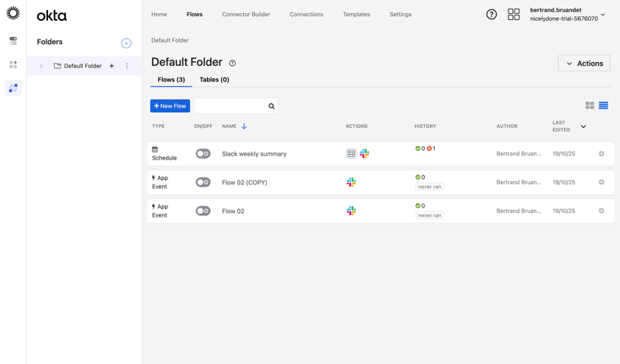The height and width of the screenshot is (364, 620).
Task: Select the Flows (3) tab
Action: pos(171,80)
